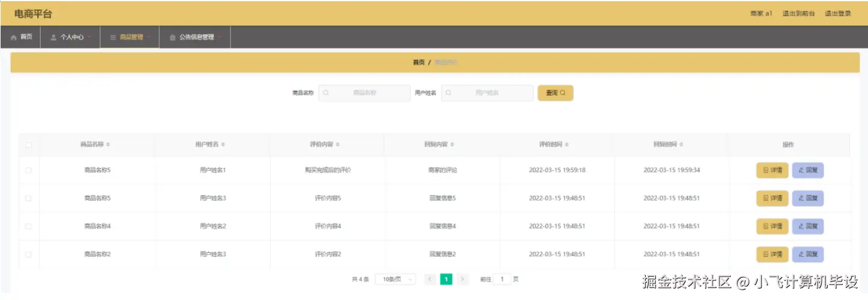Sort table by 商品名称 column arrows
The width and height of the screenshot is (868, 300).
pos(108,145)
